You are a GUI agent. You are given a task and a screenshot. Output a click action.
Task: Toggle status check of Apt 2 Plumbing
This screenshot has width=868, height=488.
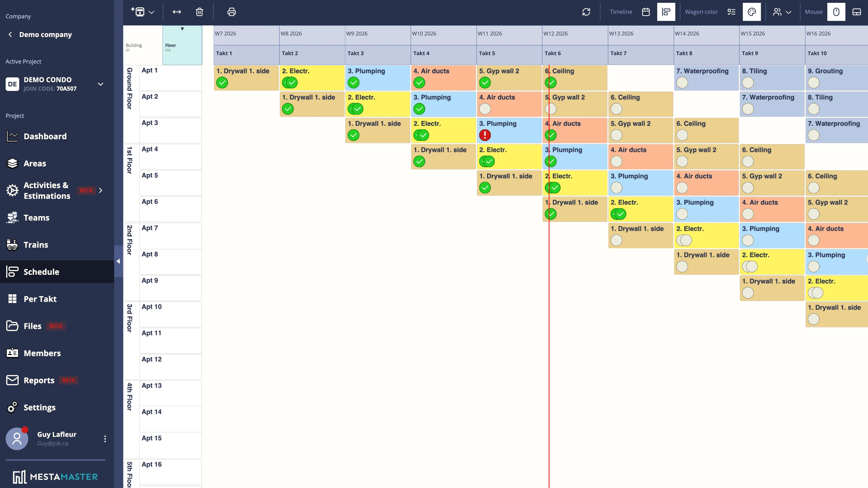tap(419, 109)
